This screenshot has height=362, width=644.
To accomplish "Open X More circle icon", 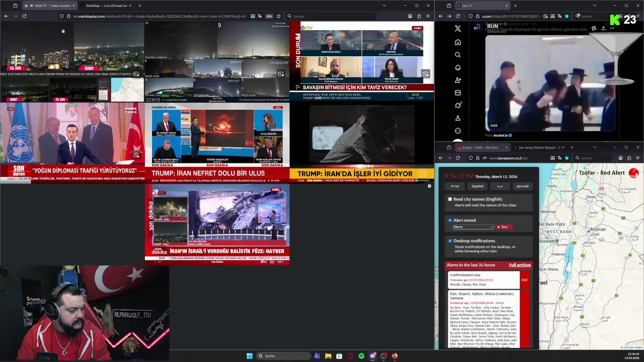I will 458,131.
